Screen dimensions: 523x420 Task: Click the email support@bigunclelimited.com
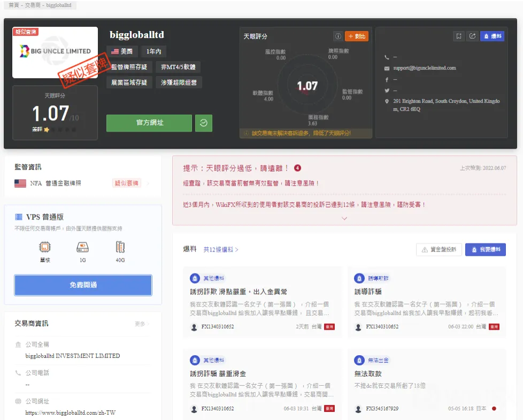[x=424, y=68]
